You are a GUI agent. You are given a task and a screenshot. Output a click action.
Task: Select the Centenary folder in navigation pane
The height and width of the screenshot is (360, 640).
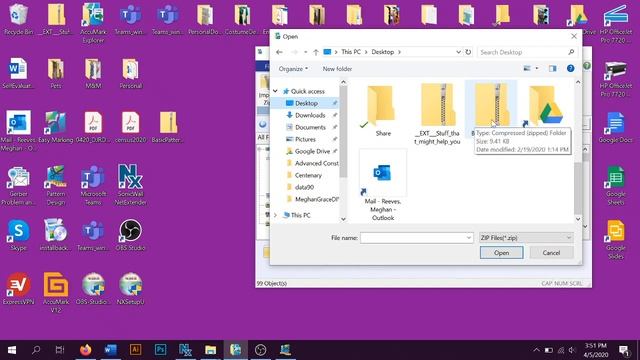pyautogui.click(x=308, y=175)
